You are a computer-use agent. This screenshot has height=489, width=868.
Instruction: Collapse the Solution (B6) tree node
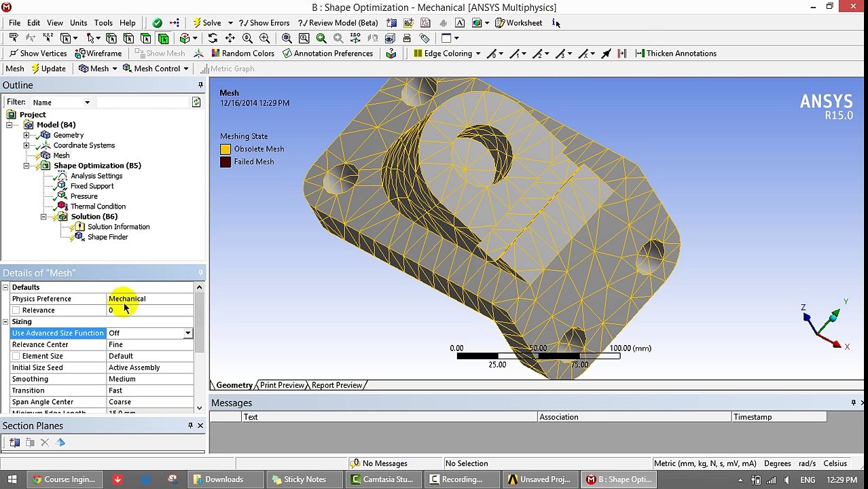click(x=43, y=217)
